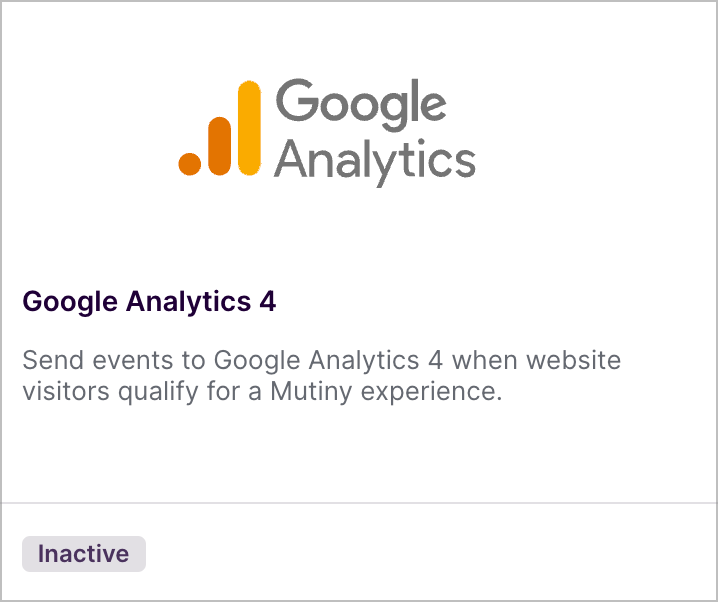
Task: Click the word "qualify" in the description
Action: pos(158,392)
